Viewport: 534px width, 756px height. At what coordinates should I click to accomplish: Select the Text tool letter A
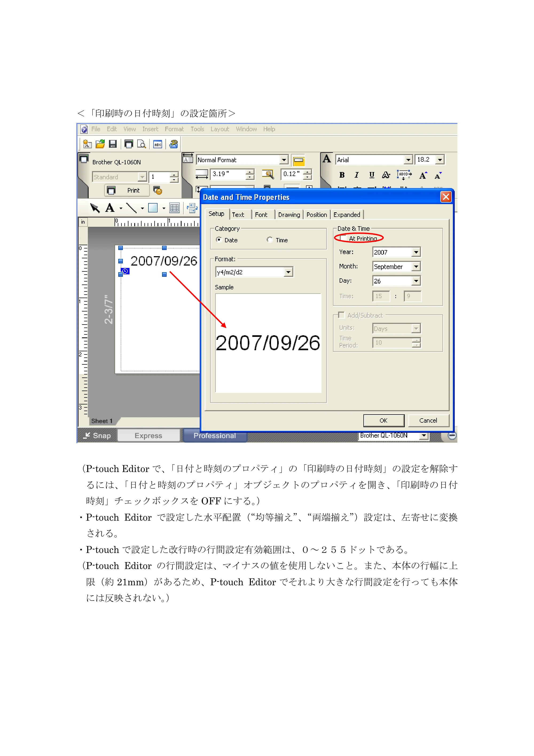(x=109, y=208)
